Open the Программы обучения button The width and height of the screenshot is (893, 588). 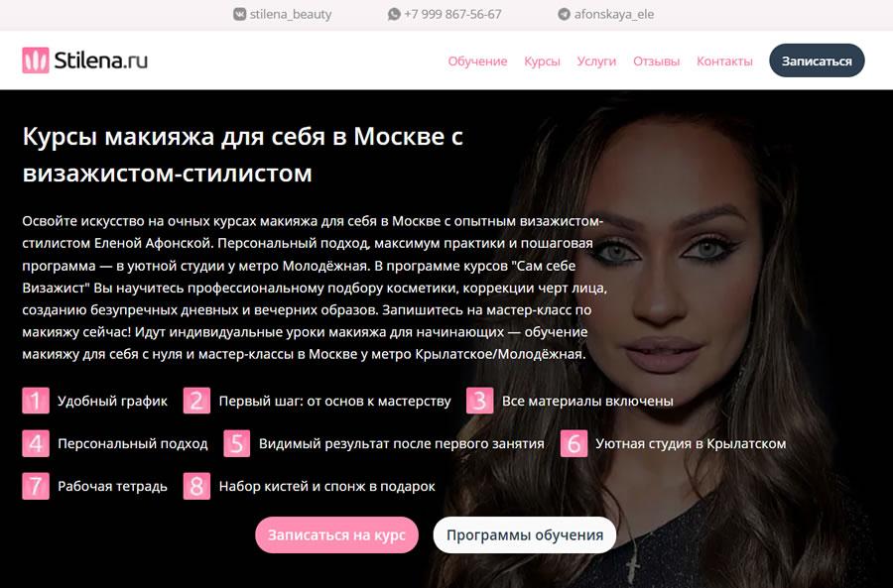525,535
